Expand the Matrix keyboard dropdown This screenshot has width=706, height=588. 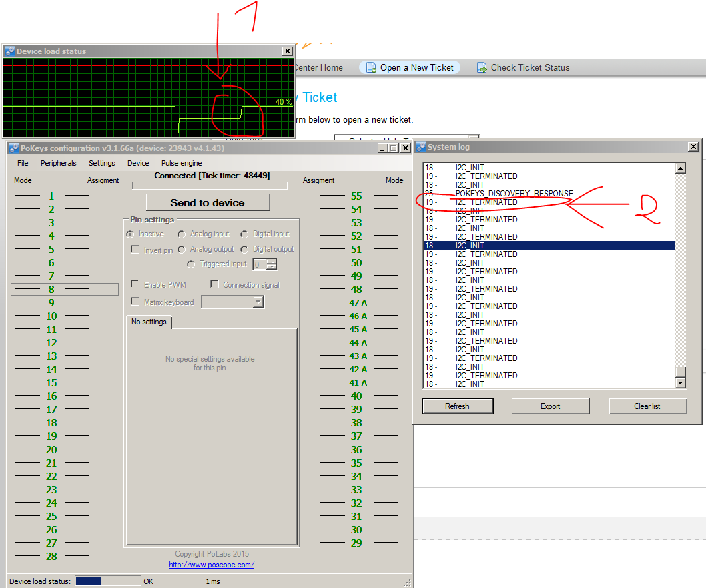(x=258, y=302)
